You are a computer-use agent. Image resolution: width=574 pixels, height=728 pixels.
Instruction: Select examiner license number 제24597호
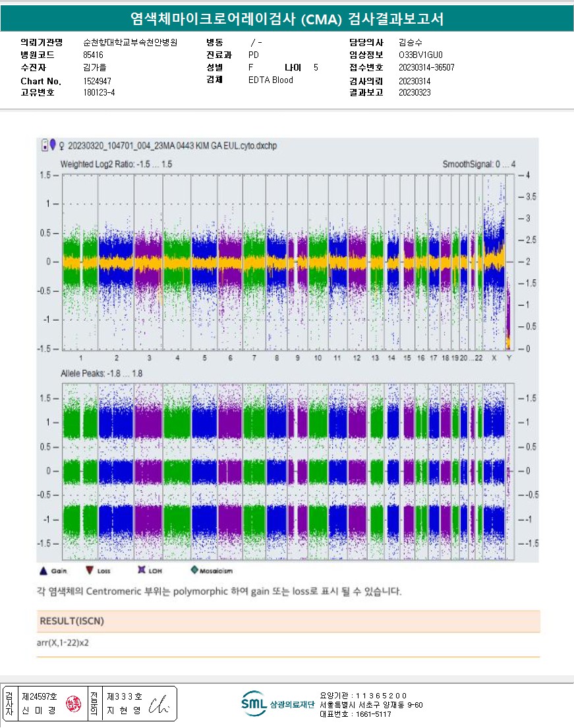pyautogui.click(x=40, y=696)
